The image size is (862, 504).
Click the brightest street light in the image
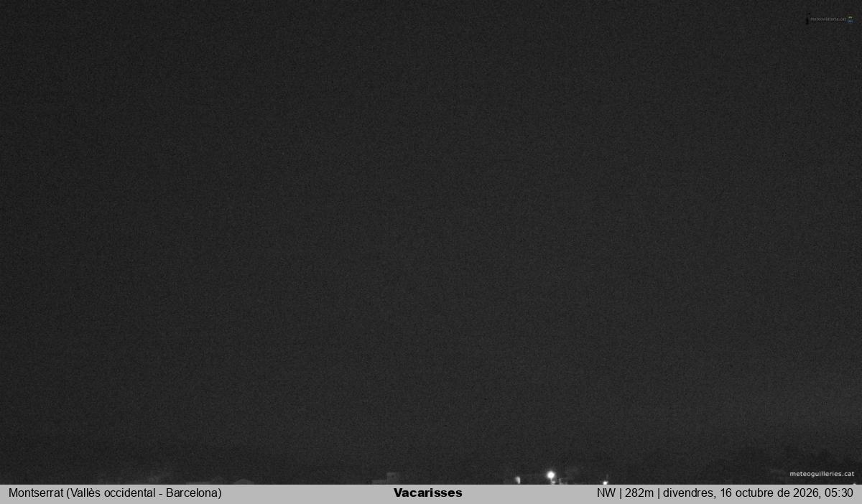tap(551, 475)
